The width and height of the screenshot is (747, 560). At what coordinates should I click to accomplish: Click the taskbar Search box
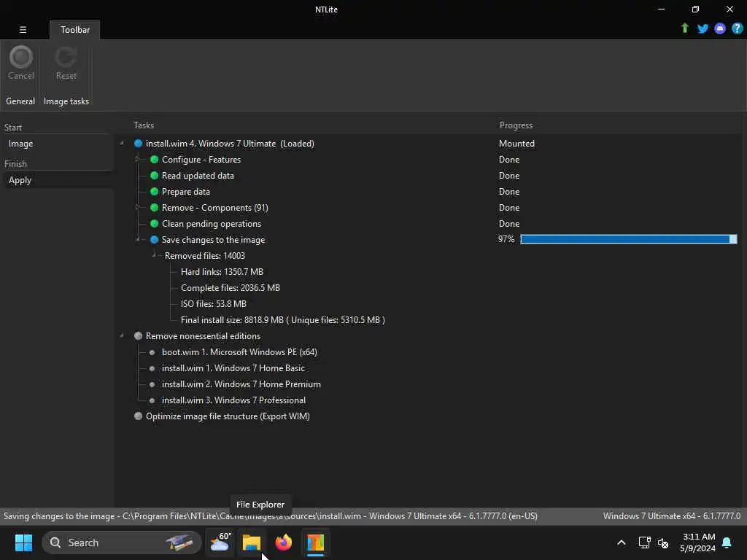(122, 542)
